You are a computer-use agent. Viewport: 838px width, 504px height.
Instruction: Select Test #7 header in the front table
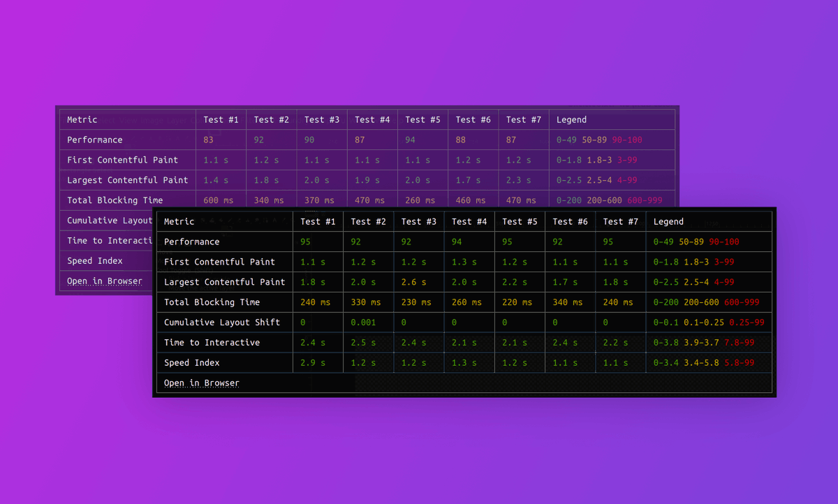point(621,221)
